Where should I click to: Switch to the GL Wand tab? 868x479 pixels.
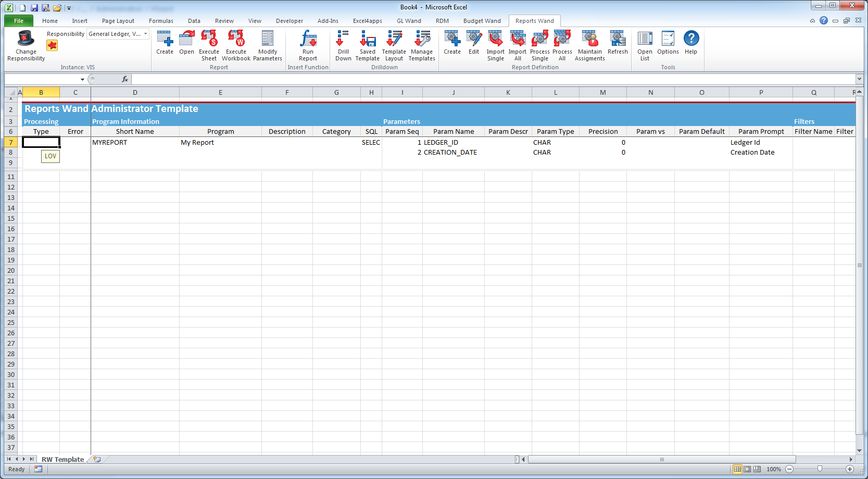coord(409,21)
